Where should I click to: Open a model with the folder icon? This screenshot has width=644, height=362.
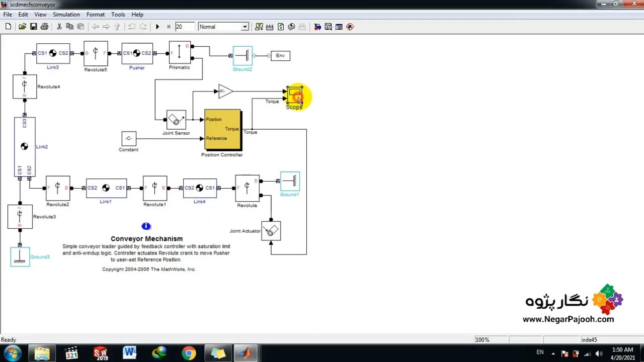(22, 27)
